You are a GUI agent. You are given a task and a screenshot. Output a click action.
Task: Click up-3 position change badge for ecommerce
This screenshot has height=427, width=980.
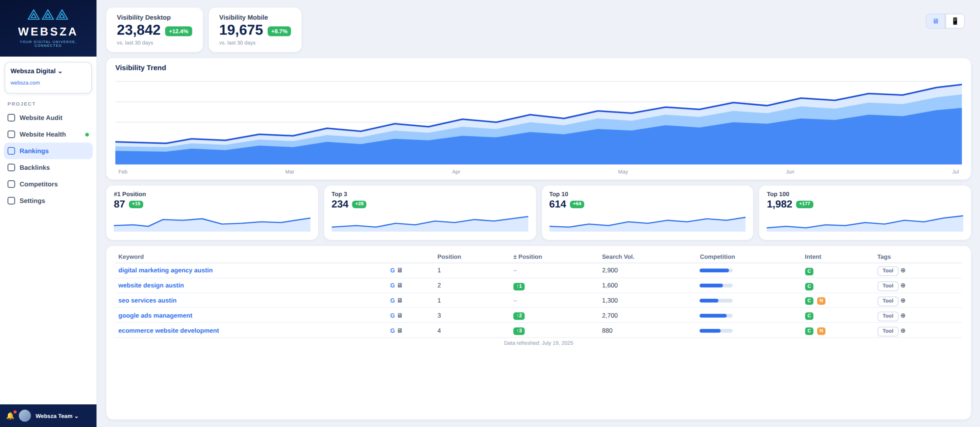[x=519, y=331]
